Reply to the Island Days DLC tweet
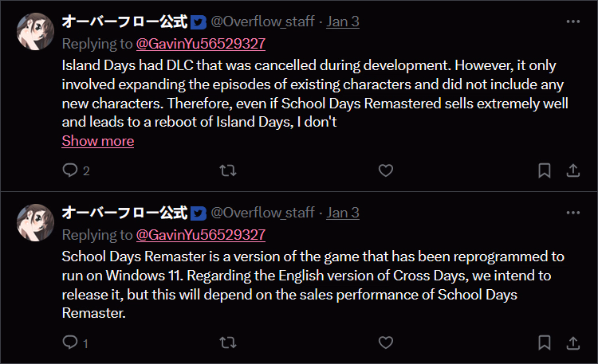 (x=70, y=170)
